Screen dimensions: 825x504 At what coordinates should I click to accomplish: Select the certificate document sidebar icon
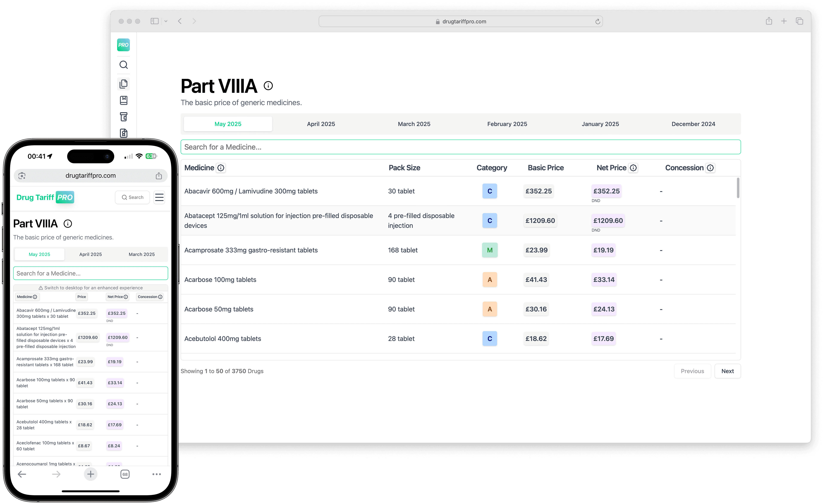click(124, 133)
